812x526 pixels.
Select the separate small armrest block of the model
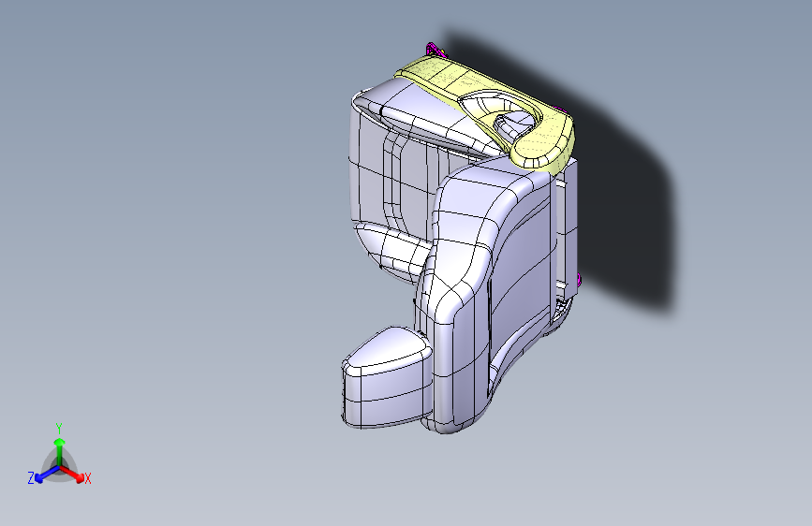pos(387,376)
